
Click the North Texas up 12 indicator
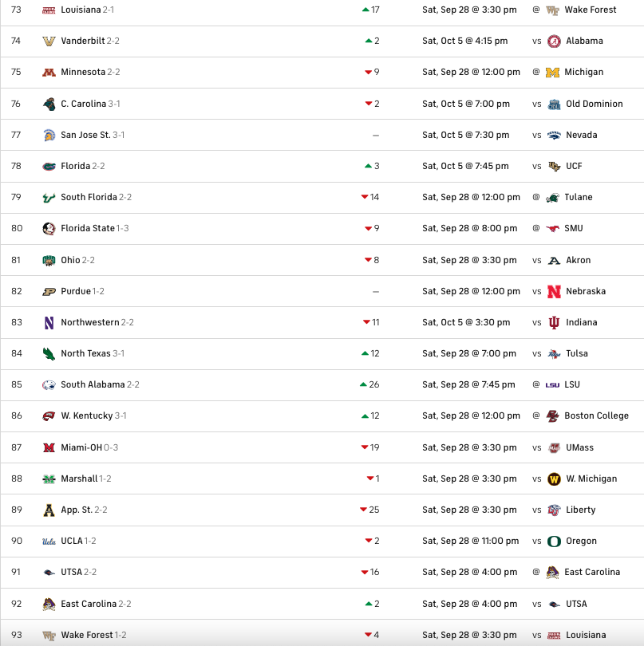[370, 354]
